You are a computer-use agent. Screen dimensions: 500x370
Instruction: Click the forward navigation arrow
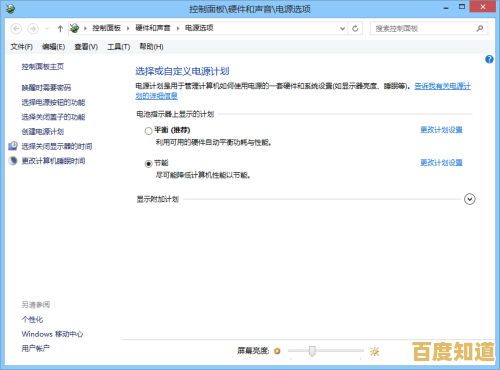click(x=33, y=29)
